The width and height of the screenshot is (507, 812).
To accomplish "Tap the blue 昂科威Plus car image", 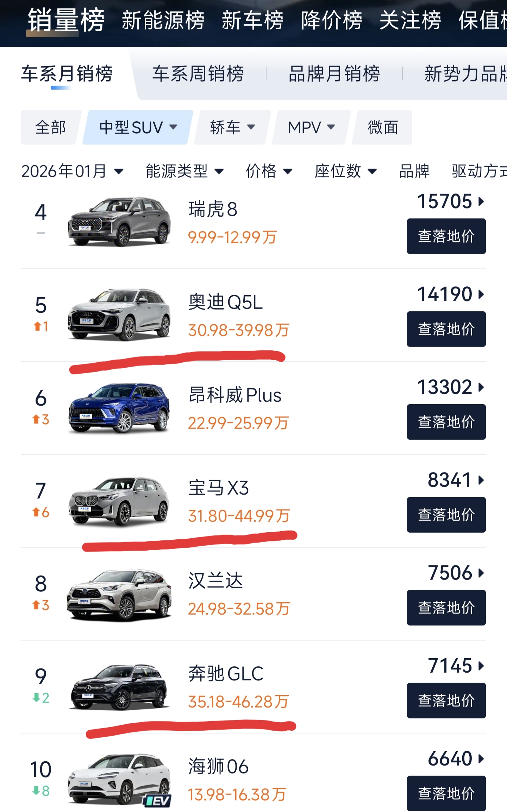I will coord(119,407).
